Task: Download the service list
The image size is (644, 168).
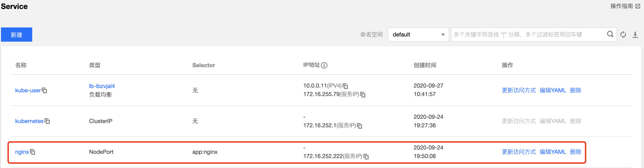Action: 635,35
